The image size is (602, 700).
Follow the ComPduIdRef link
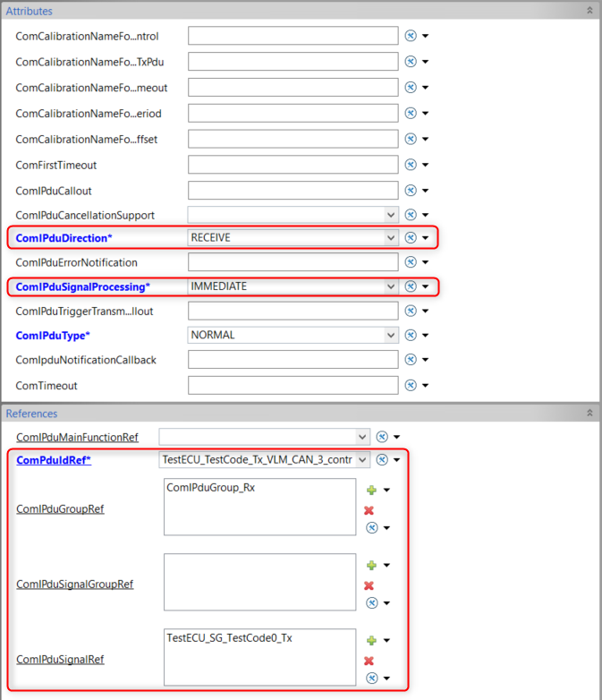(54, 460)
